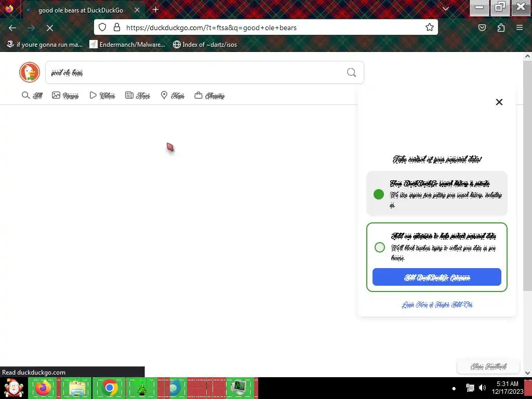Open the globe app on taskbar
The image size is (532, 399).
(x=175, y=388)
